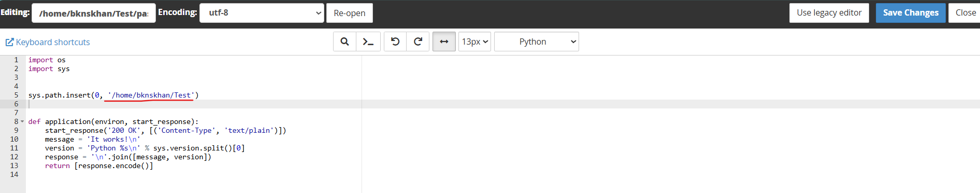Click Save Changes button
The width and height of the screenshot is (980, 193).
pyautogui.click(x=911, y=13)
